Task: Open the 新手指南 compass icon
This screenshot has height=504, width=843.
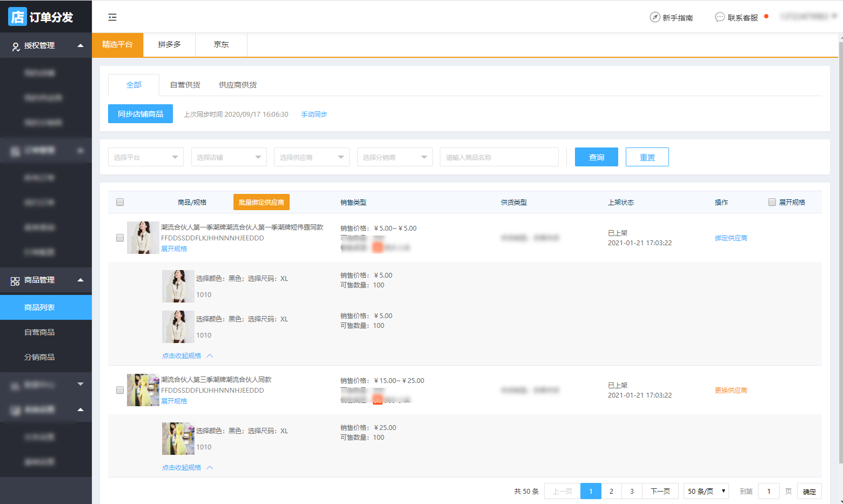Action: pos(654,17)
